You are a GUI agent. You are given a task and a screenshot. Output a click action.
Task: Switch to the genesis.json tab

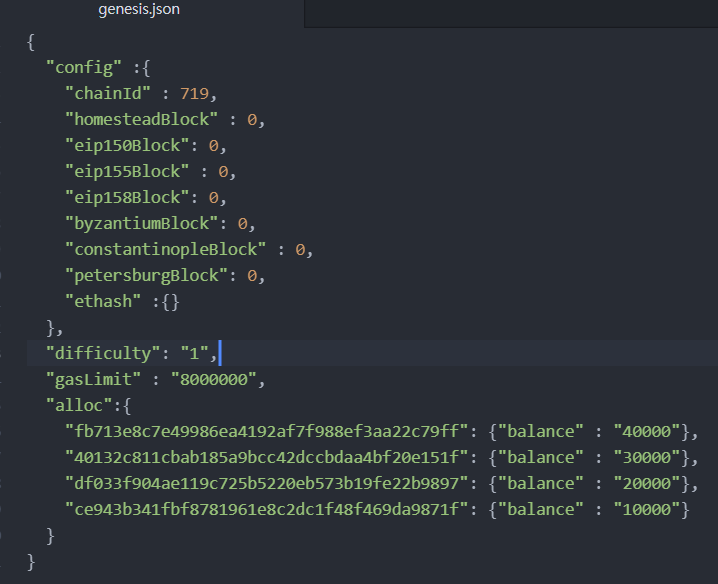[x=139, y=9]
